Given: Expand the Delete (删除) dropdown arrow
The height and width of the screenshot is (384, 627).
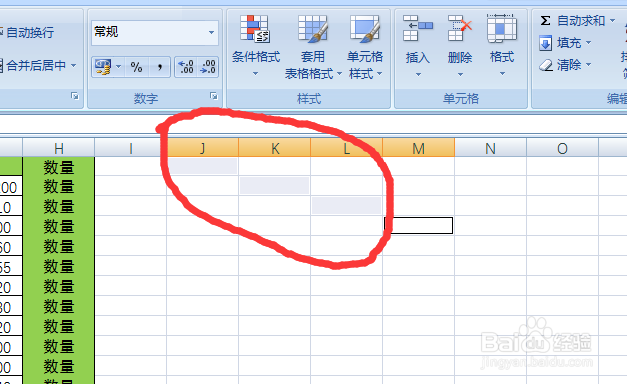Looking at the screenshot, I should tap(460, 74).
